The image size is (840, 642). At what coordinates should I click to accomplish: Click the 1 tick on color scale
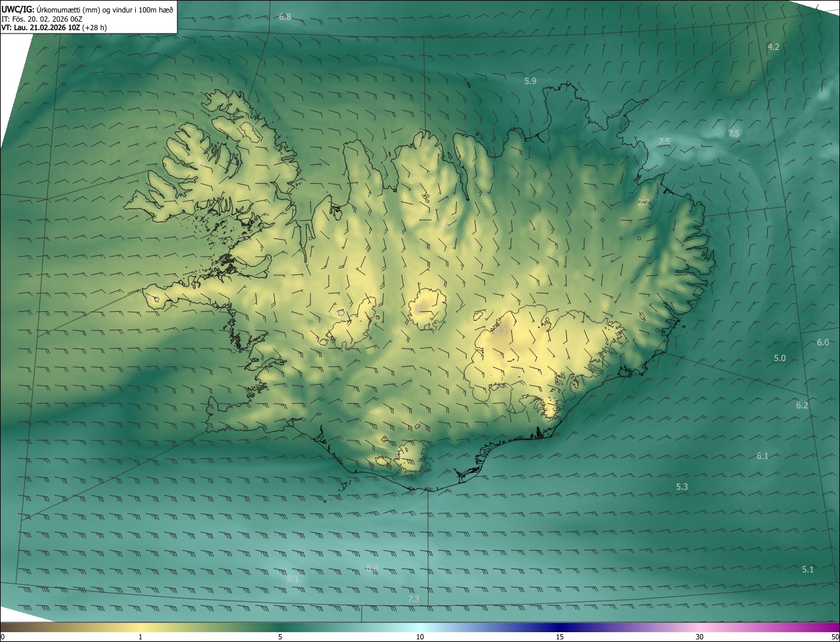click(140, 637)
